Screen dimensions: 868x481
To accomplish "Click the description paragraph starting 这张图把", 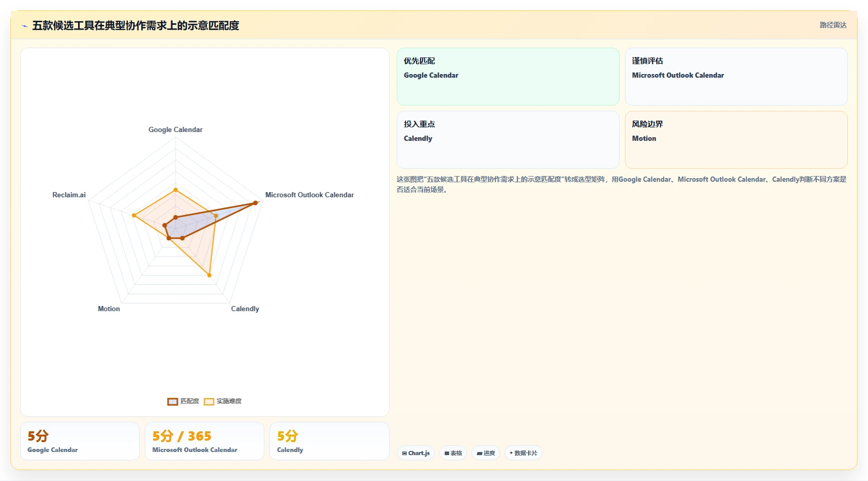I will pyautogui.click(x=622, y=184).
